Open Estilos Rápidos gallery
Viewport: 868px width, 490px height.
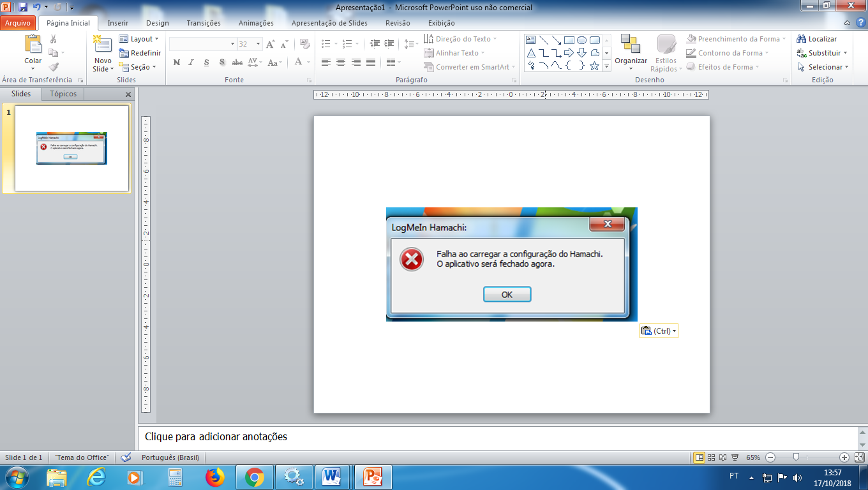coord(666,53)
